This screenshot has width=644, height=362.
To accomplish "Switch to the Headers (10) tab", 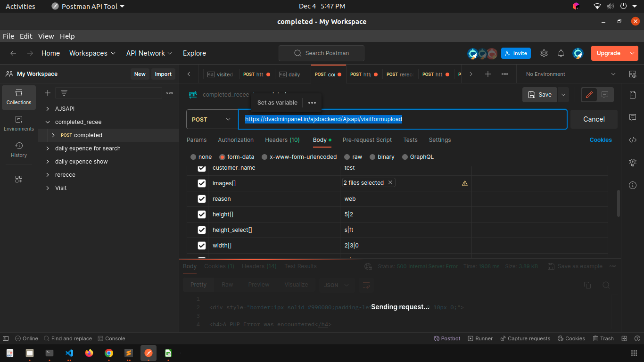I will click(x=282, y=140).
